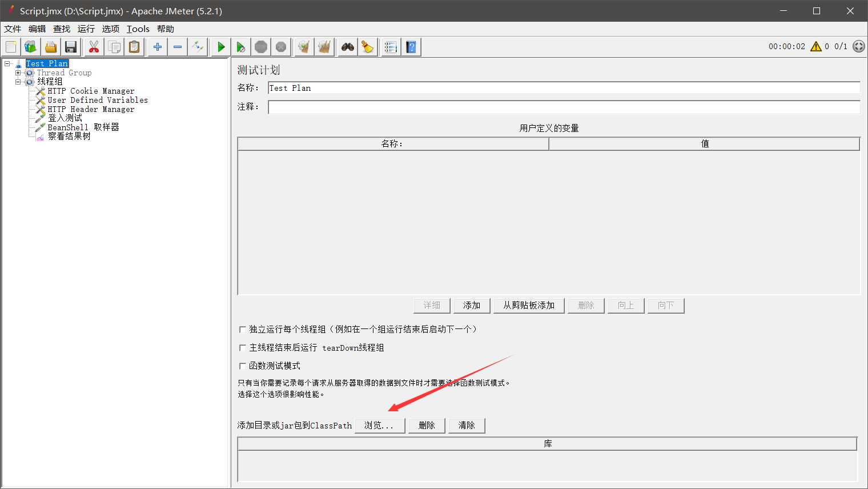Click the 注释 input field

(x=564, y=107)
